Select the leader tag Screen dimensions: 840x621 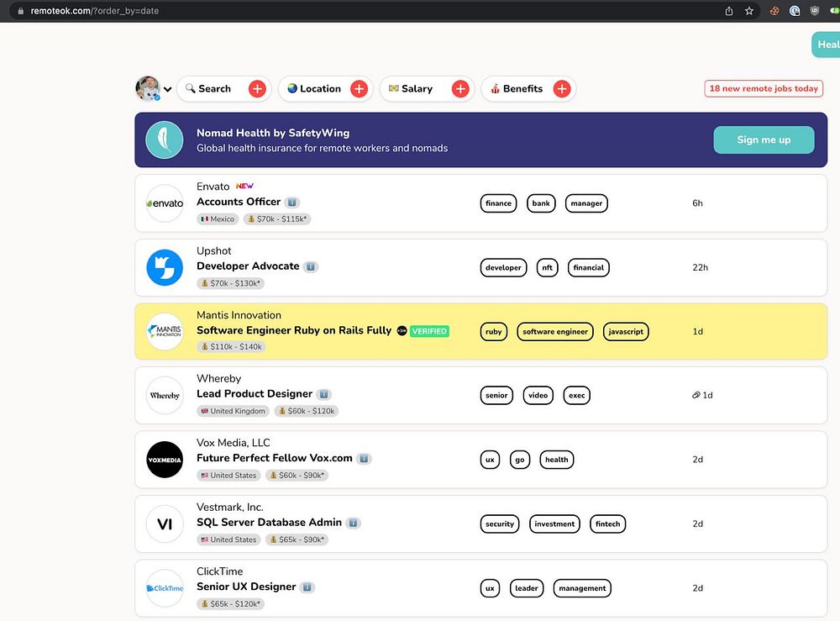(526, 588)
